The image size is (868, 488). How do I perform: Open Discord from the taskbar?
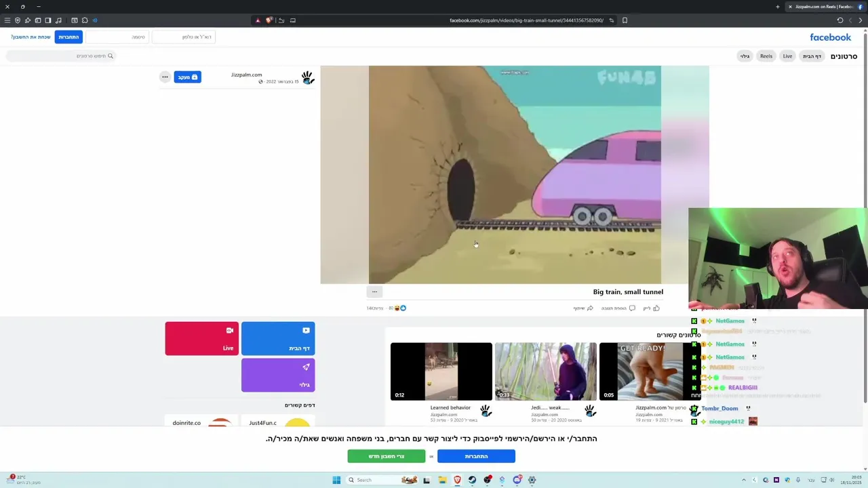click(517, 480)
